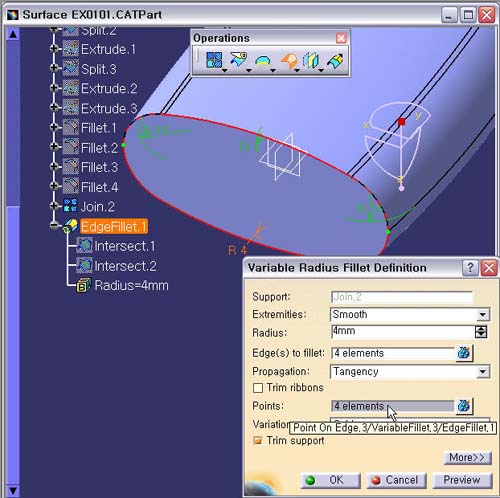Collapse the EdgeFillet.1 tree node
500x498 pixels.
54,226
